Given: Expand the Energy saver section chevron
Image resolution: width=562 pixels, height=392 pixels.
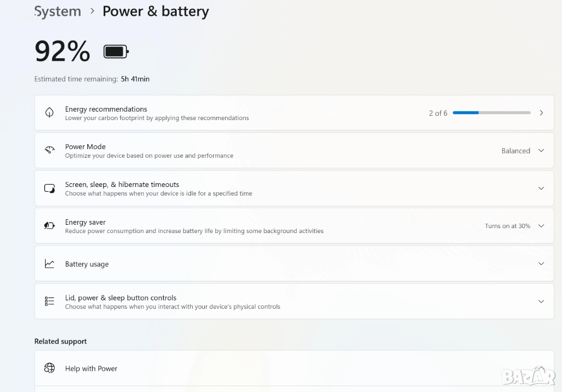Looking at the screenshot, I should click(541, 226).
